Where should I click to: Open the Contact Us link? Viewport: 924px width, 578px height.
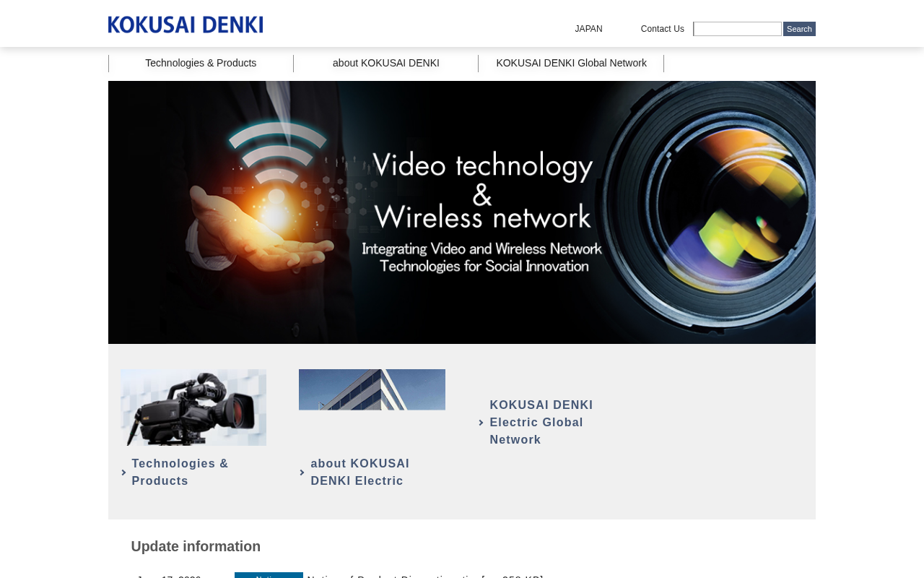click(662, 29)
